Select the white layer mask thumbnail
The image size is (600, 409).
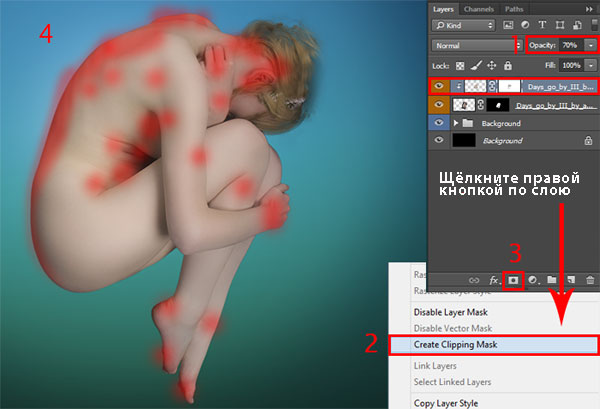[x=509, y=86]
